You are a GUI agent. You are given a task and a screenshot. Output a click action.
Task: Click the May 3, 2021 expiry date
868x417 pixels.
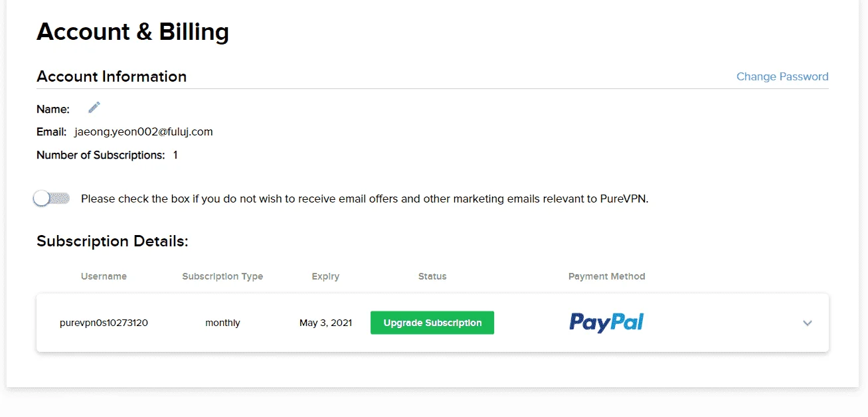325,323
